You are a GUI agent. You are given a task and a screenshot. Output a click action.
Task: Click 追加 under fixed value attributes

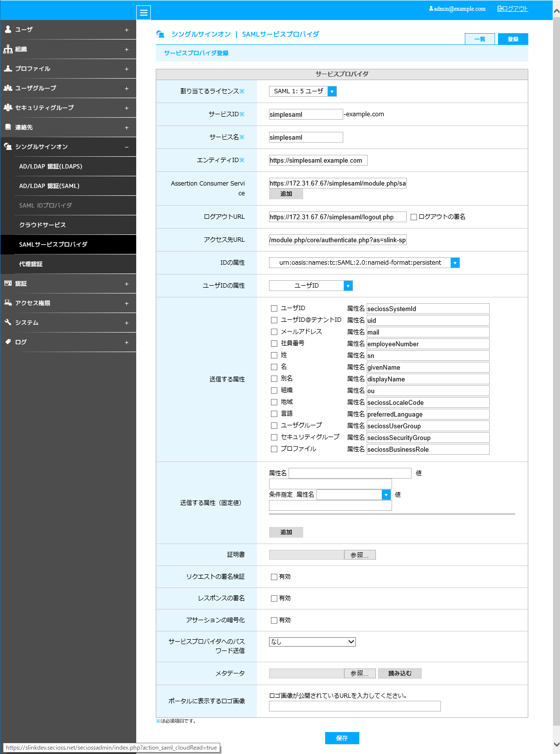click(x=286, y=532)
